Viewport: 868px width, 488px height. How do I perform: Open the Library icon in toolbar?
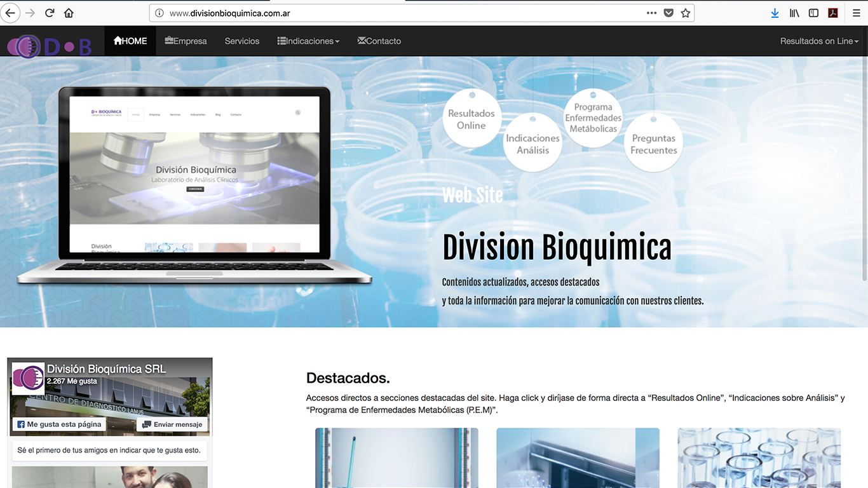[794, 13]
